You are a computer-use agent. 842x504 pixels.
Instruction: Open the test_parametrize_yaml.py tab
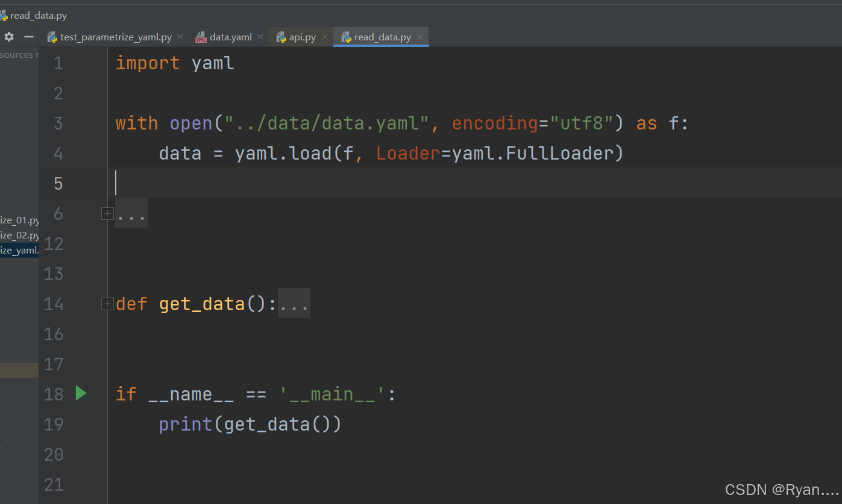(x=115, y=36)
